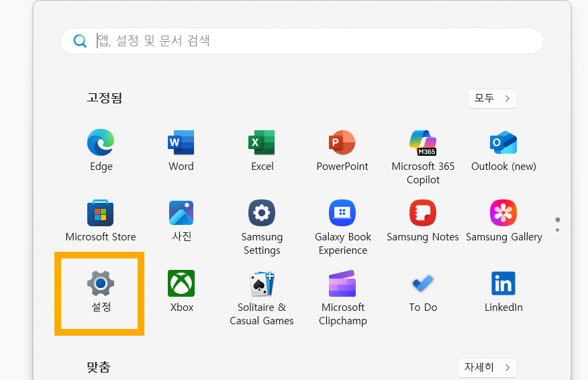The width and height of the screenshot is (588, 380).
Task: Show all apps with 모두 button
Action: [x=492, y=98]
